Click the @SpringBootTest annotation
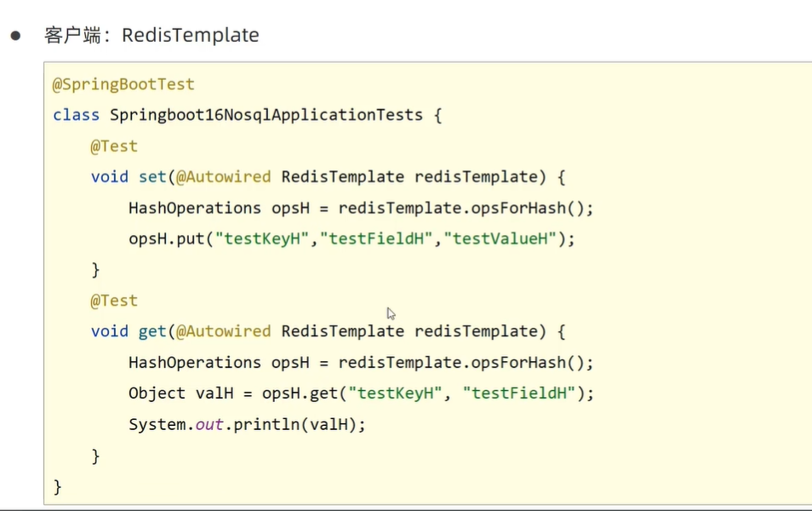Viewport: 812px width, 511px height. click(123, 84)
